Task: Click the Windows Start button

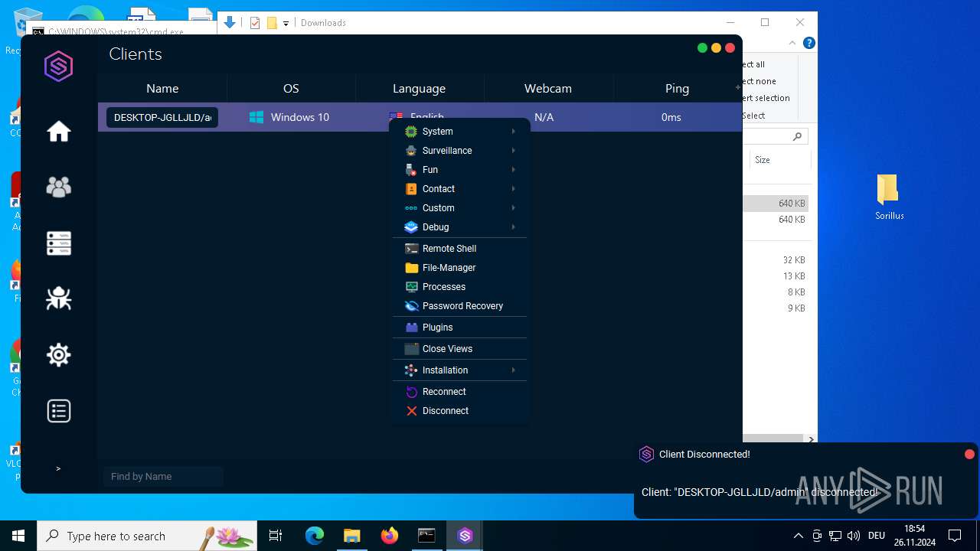Action: click(18, 536)
